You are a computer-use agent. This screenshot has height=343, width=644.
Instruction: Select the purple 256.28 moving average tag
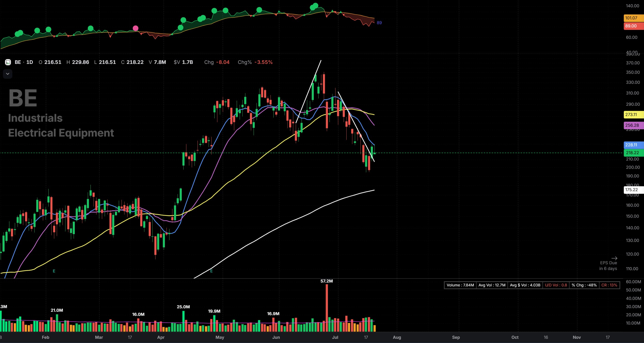(x=634, y=125)
